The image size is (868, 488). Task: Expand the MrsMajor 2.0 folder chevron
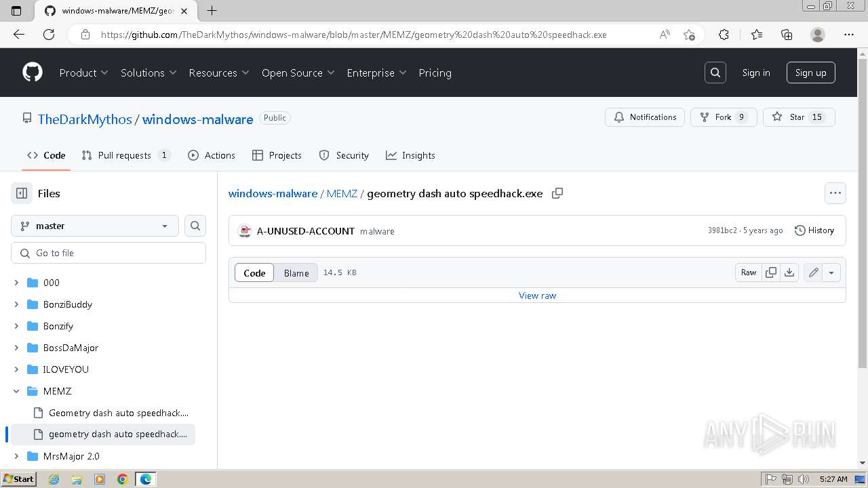pos(16,456)
